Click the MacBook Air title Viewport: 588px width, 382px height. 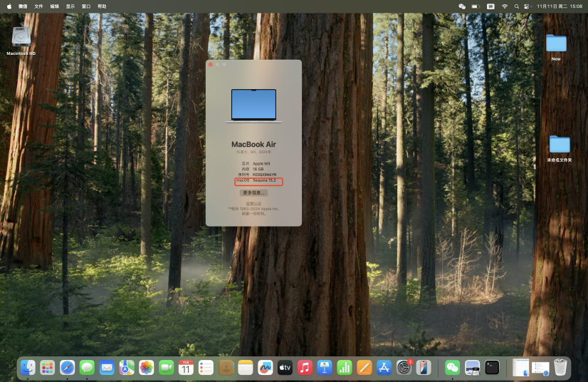click(253, 144)
